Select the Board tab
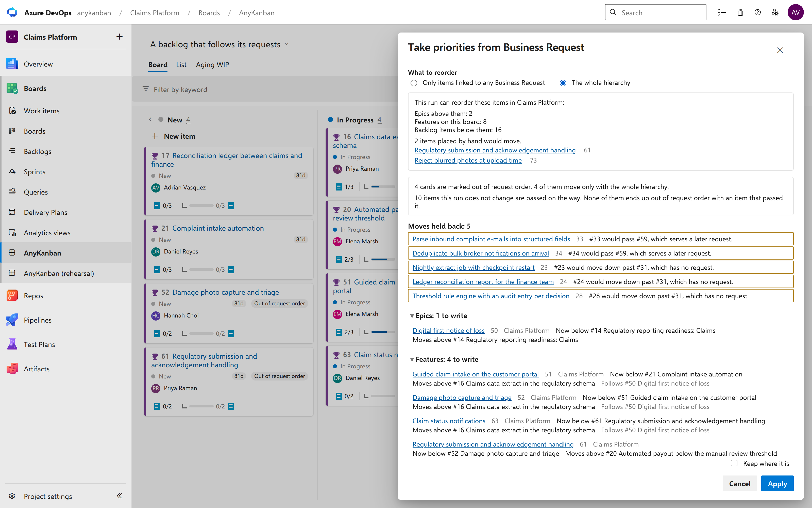Image resolution: width=812 pixels, height=508 pixels. coord(158,65)
